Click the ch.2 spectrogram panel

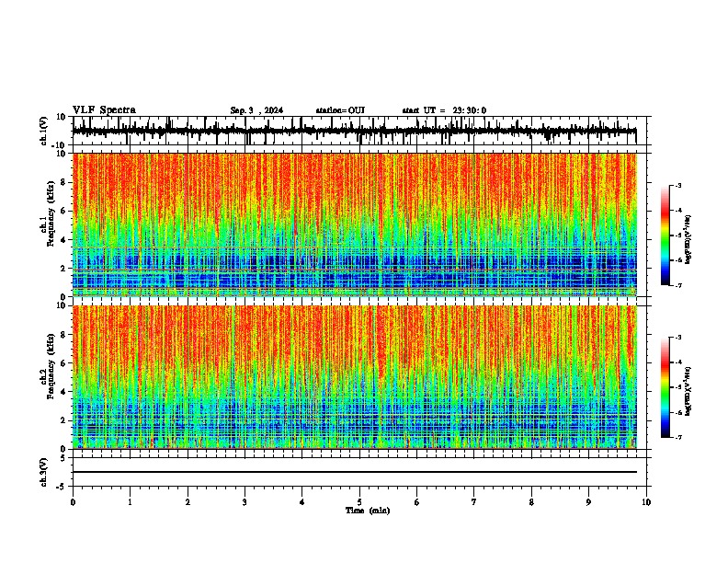355,377
